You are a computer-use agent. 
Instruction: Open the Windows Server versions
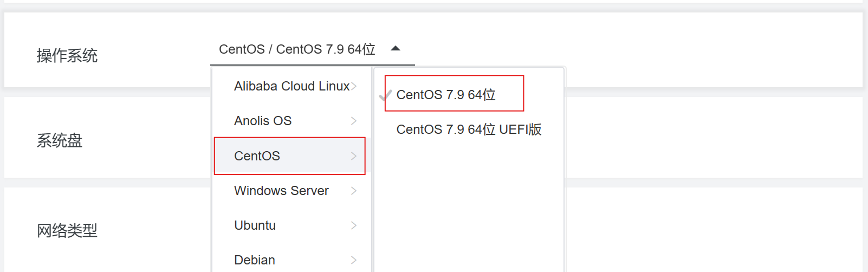click(x=281, y=191)
